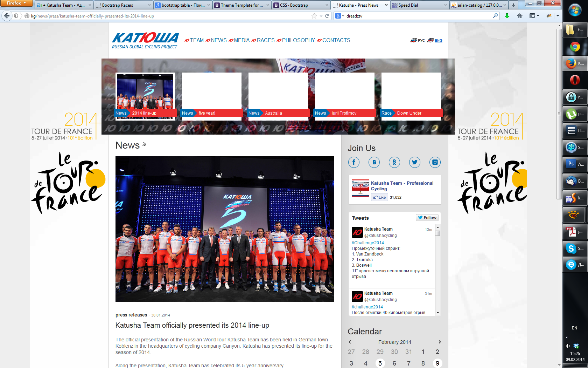
Task: Reload the page with the refresh icon
Action: click(x=327, y=16)
